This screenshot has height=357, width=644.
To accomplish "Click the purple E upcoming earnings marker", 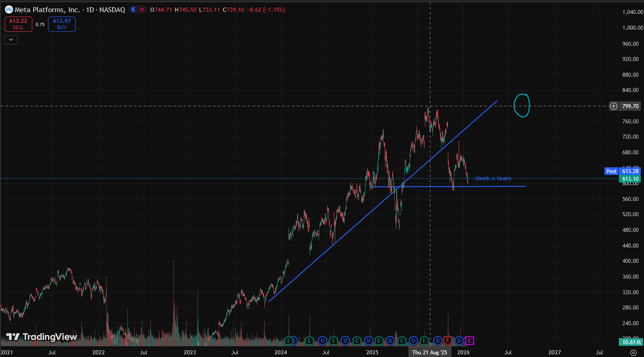I will tap(469, 341).
